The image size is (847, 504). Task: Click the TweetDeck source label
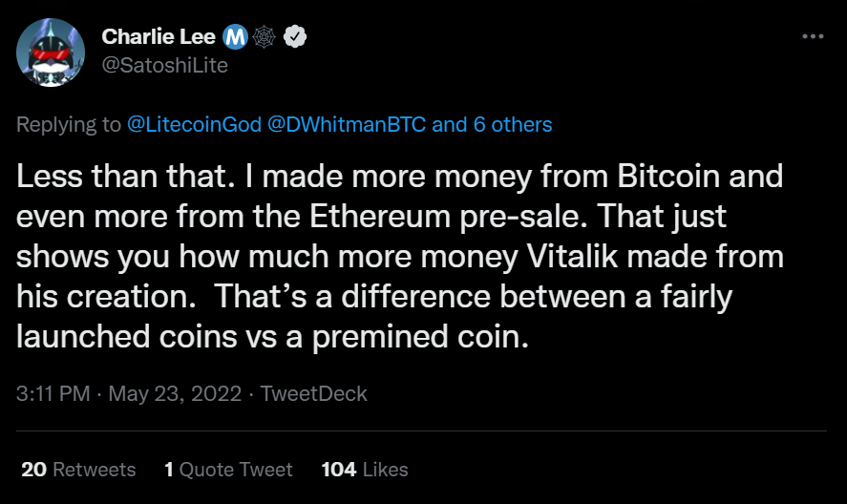(313, 393)
